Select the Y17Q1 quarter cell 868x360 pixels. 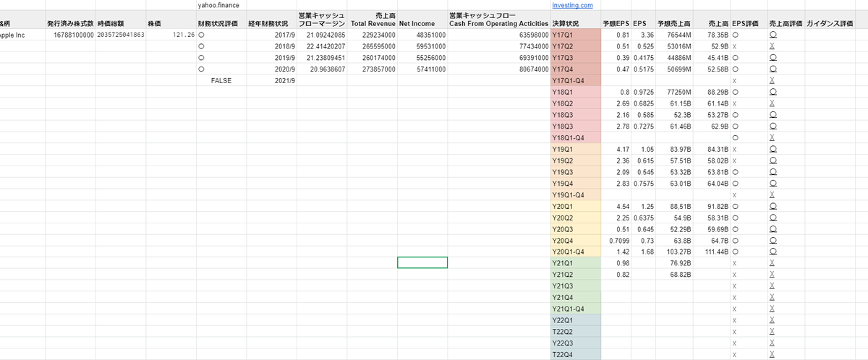tap(576, 35)
